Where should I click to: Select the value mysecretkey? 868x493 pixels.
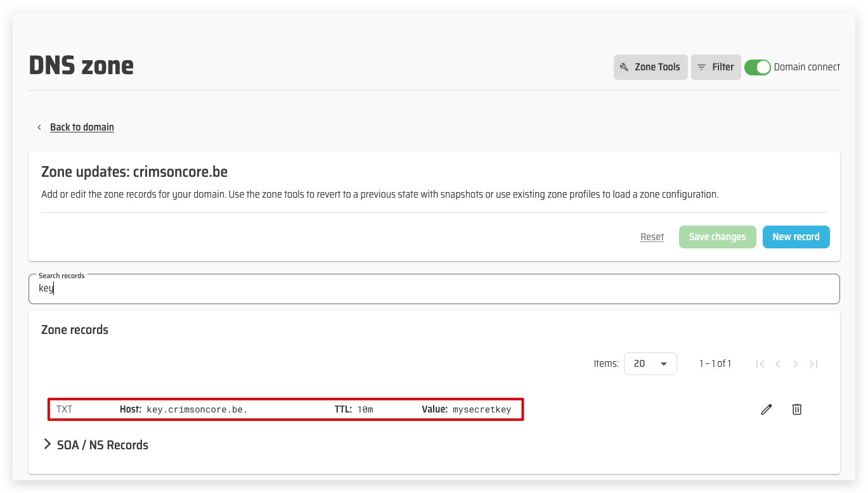[481, 409]
